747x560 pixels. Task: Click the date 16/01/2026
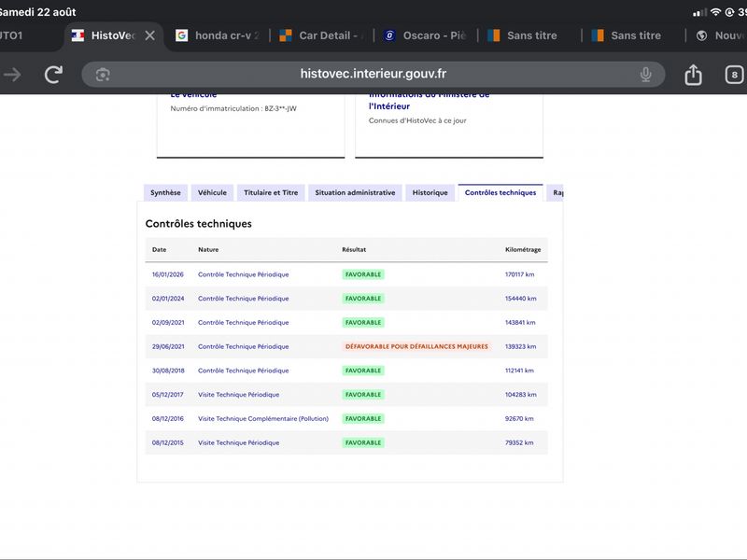click(x=168, y=274)
